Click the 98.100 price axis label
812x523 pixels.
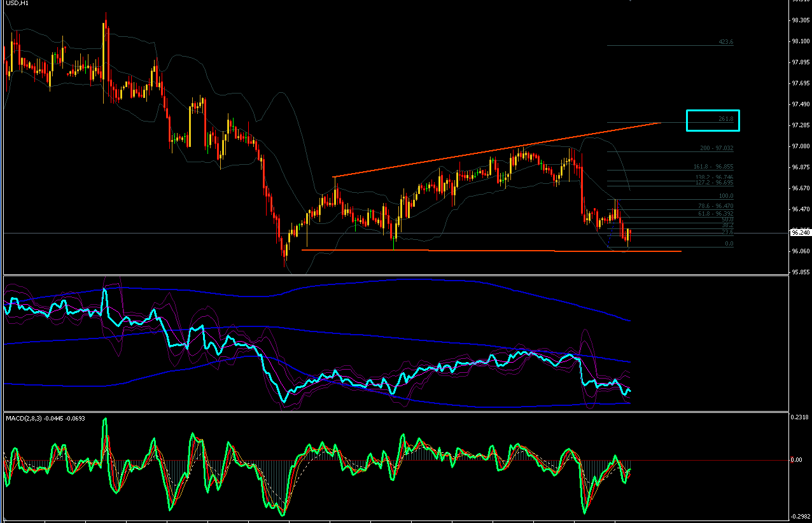[799, 41]
